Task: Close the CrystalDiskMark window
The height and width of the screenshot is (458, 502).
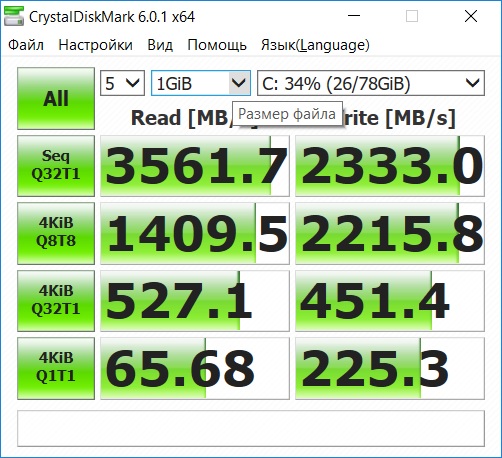Action: pyautogui.click(x=471, y=16)
